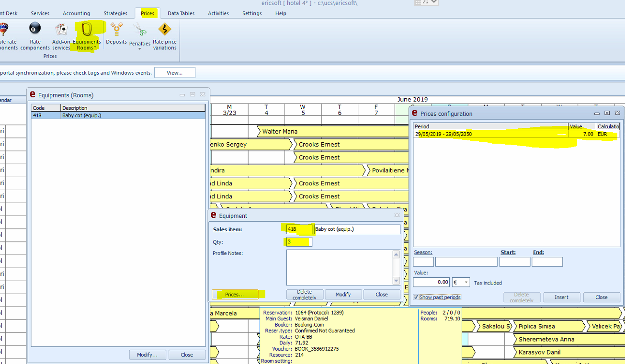Select Povilaitiene reservation bar

click(x=388, y=170)
